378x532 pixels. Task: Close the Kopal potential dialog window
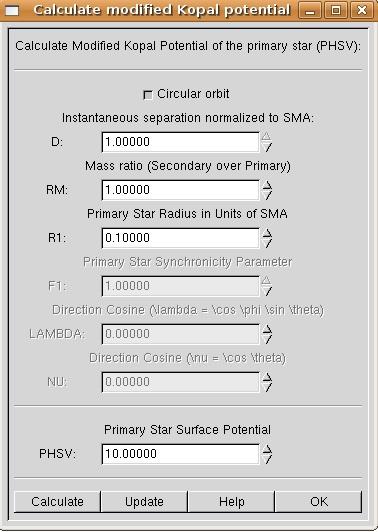[x=362, y=10]
